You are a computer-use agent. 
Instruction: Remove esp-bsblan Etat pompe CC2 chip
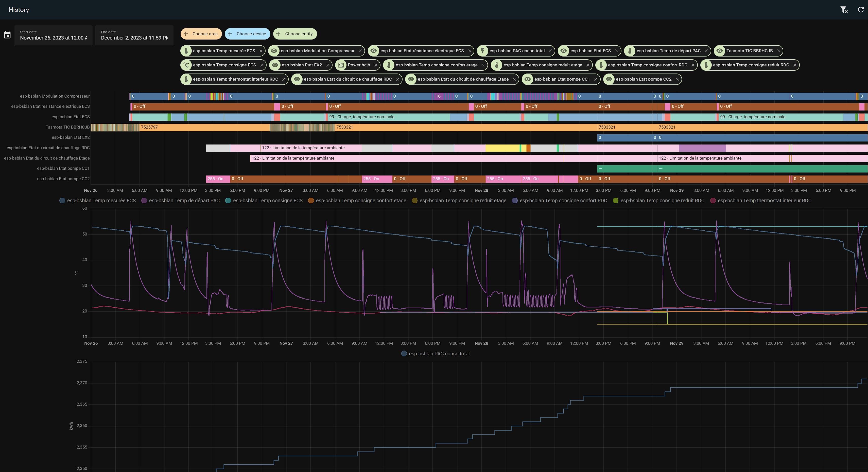(x=677, y=79)
